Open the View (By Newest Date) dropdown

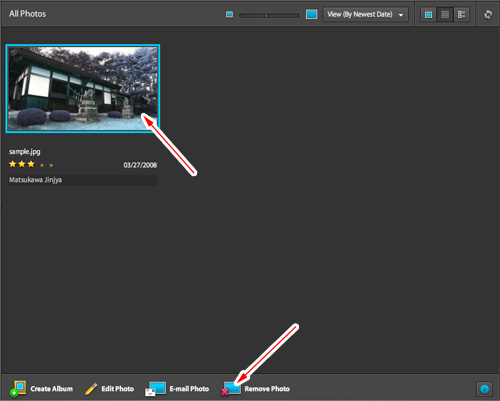tap(365, 15)
